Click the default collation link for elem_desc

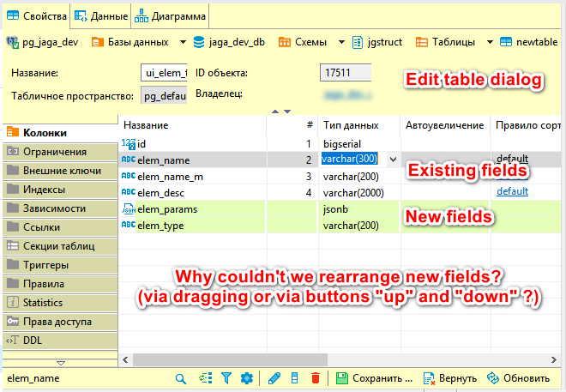click(x=512, y=191)
